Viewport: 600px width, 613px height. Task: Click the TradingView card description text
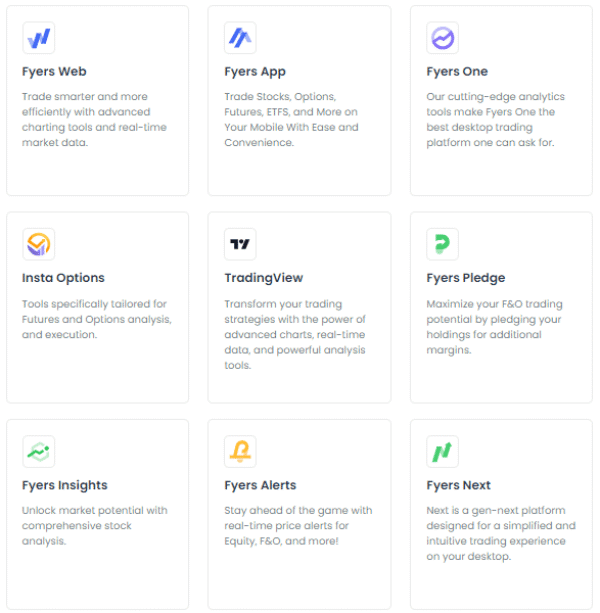[294, 335]
